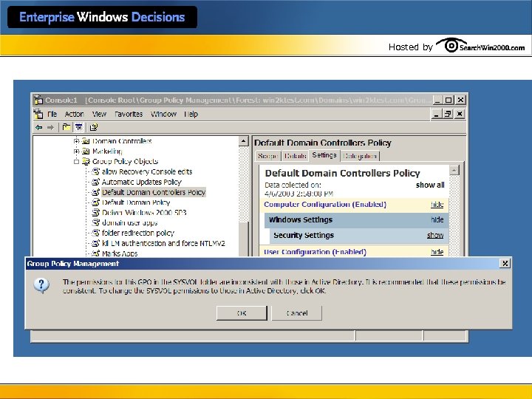
Task: Open the Favorites menu
Action: [129, 114]
